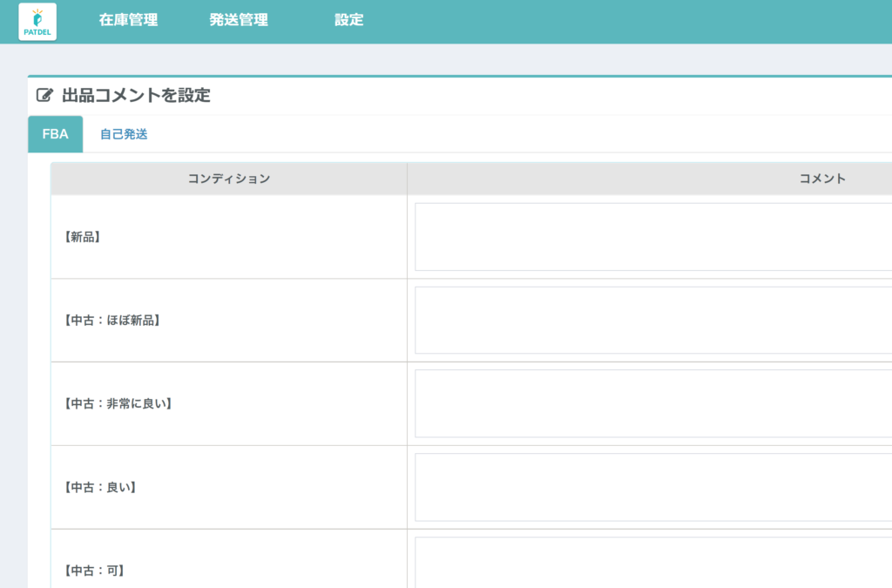Select the 【中古：非常に良い】 condition label
Viewport: 892px width, 588px height.
(118, 403)
